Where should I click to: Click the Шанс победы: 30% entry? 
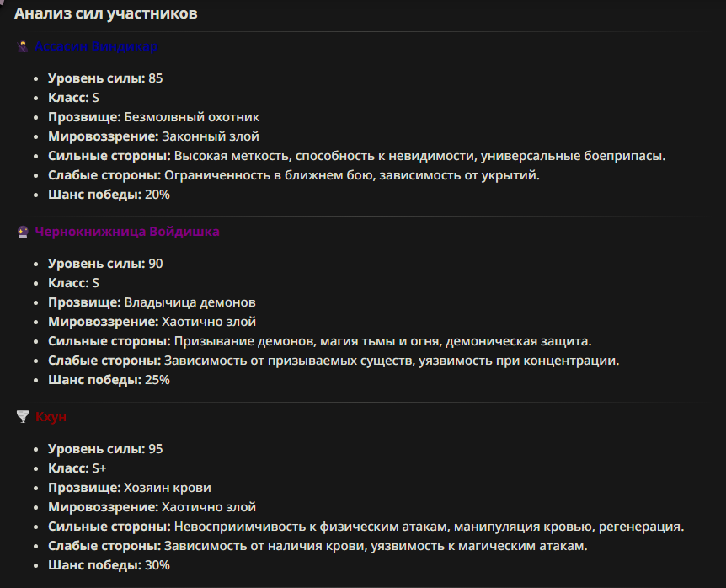click(x=109, y=565)
